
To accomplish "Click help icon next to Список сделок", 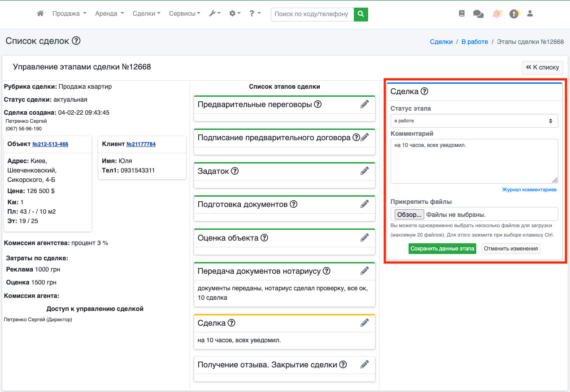I will tap(76, 41).
